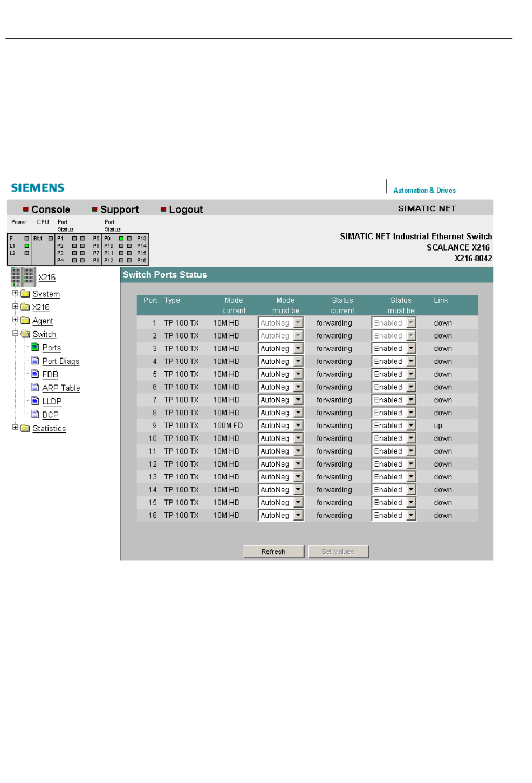
Task: Click the red bullet beside Console
Action: (x=26, y=210)
